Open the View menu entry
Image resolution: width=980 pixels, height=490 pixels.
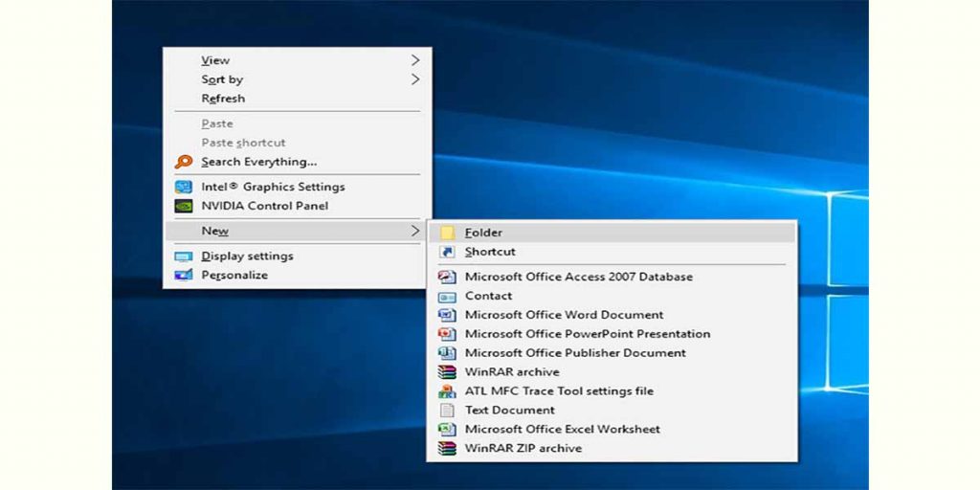pos(297,60)
